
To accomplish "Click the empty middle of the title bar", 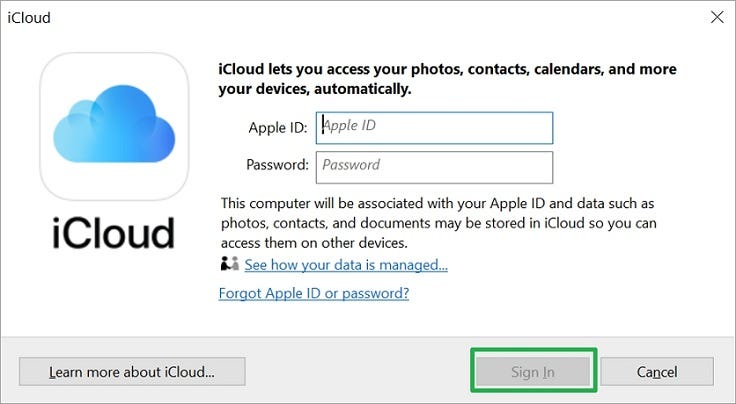I will click(x=370, y=18).
